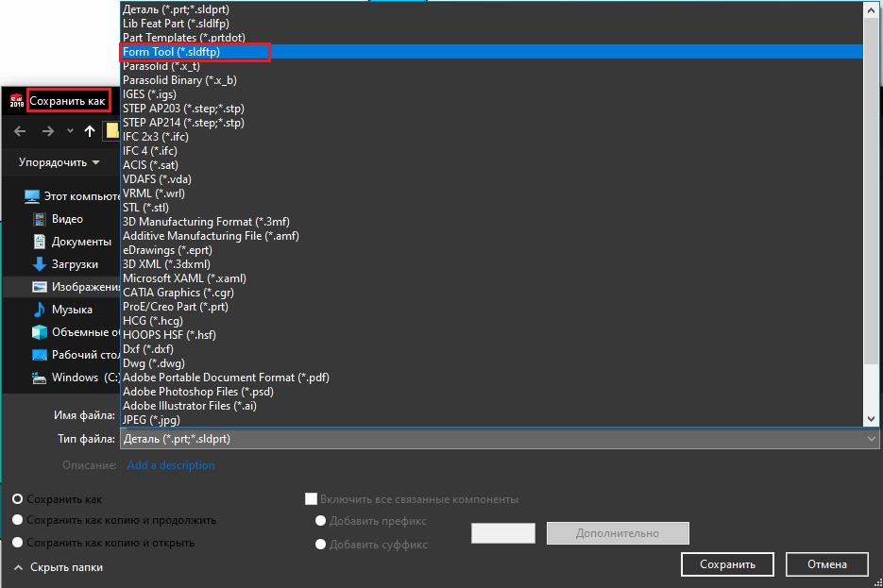Select Microsoft XAML (*.xaml) format
Viewport: 883px width, 588px height.
(492, 278)
